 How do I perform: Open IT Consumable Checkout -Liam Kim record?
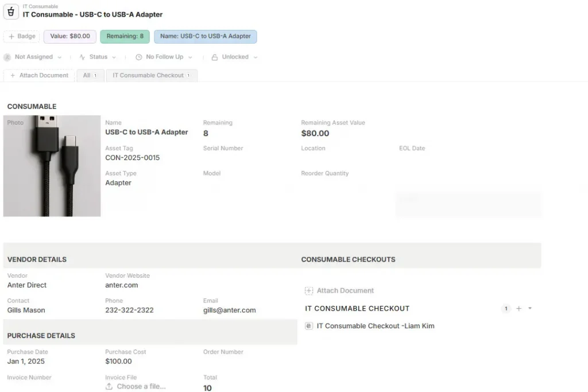click(376, 326)
